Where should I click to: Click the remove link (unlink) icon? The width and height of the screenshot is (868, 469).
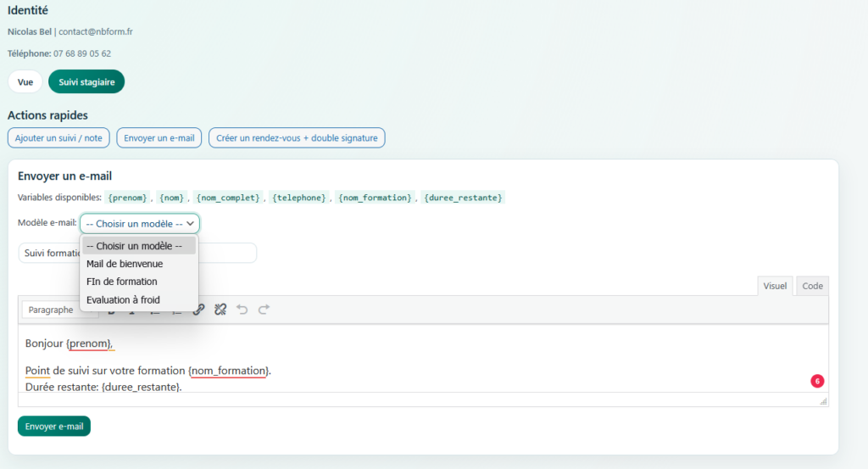pyautogui.click(x=220, y=310)
